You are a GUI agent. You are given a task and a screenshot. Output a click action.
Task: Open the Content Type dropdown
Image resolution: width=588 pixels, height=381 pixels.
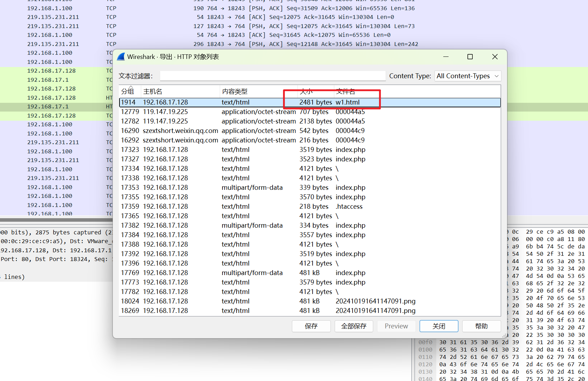467,76
